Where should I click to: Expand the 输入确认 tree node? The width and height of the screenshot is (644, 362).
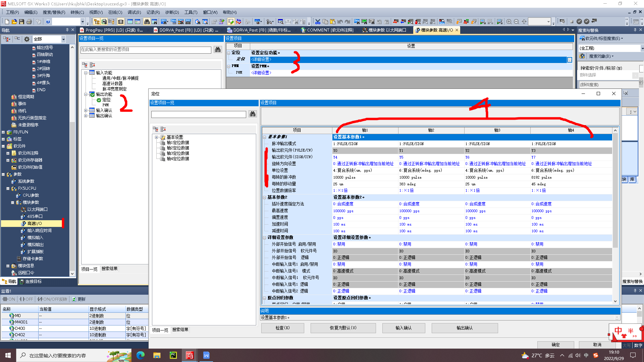tap(86, 110)
